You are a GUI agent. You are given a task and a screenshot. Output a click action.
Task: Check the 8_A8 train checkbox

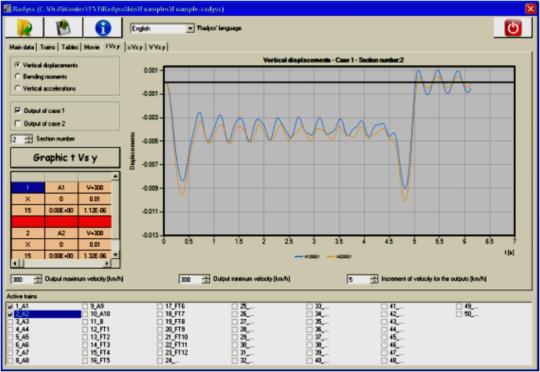tap(10, 360)
